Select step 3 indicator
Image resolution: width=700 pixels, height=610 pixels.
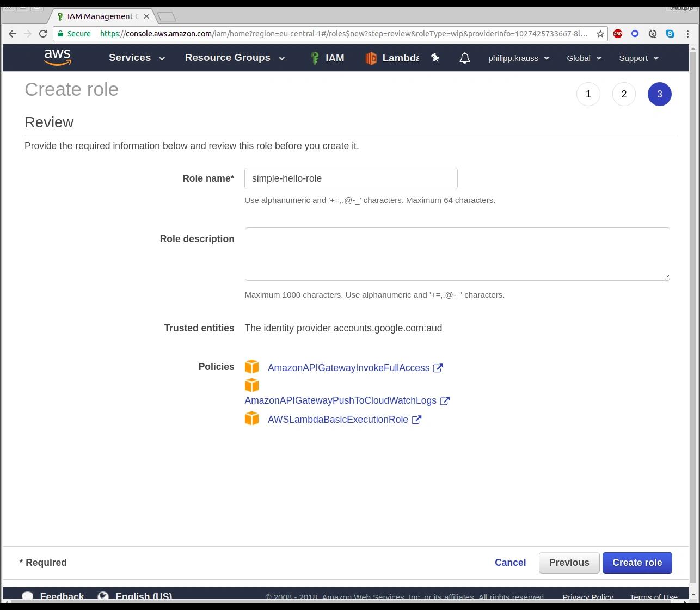[660, 94]
